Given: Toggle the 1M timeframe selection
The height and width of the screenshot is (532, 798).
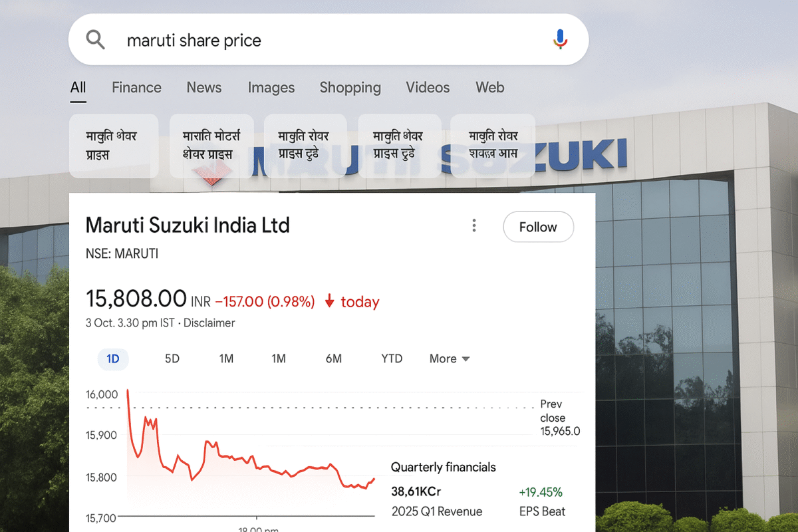Looking at the screenshot, I should tap(226, 358).
